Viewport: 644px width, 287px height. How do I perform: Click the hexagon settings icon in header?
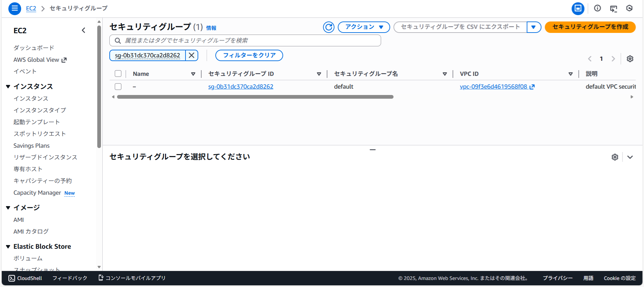pyautogui.click(x=629, y=8)
